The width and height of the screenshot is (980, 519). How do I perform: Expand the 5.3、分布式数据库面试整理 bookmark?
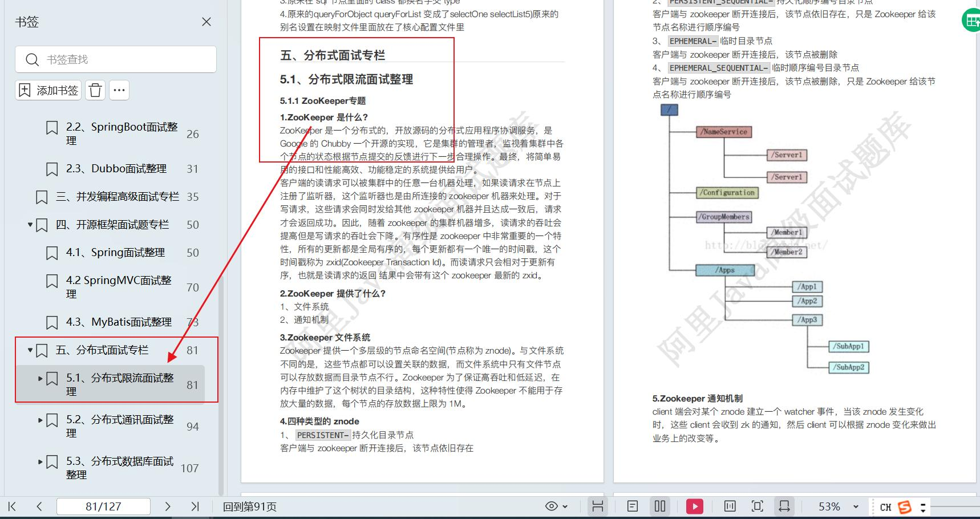pyautogui.click(x=41, y=461)
